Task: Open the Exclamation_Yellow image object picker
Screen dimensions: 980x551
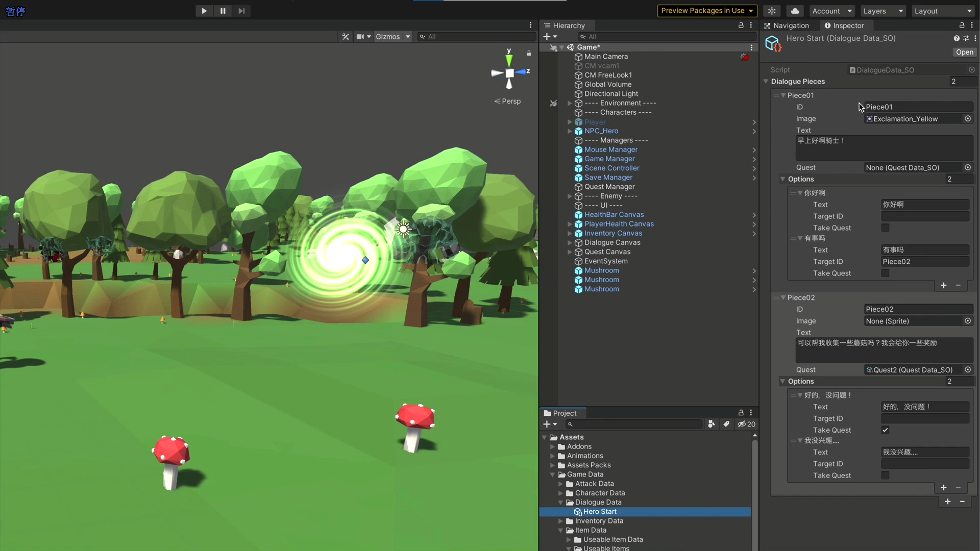Action: pos(968,118)
